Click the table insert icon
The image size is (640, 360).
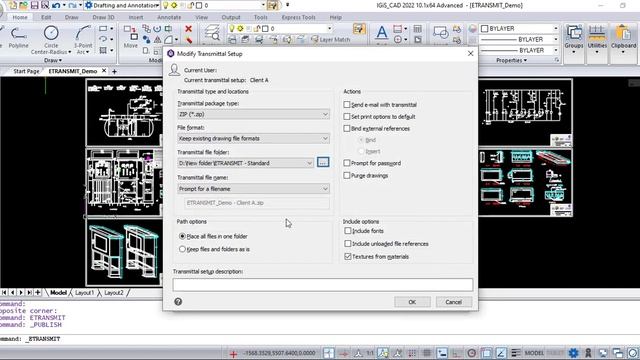coord(418,29)
